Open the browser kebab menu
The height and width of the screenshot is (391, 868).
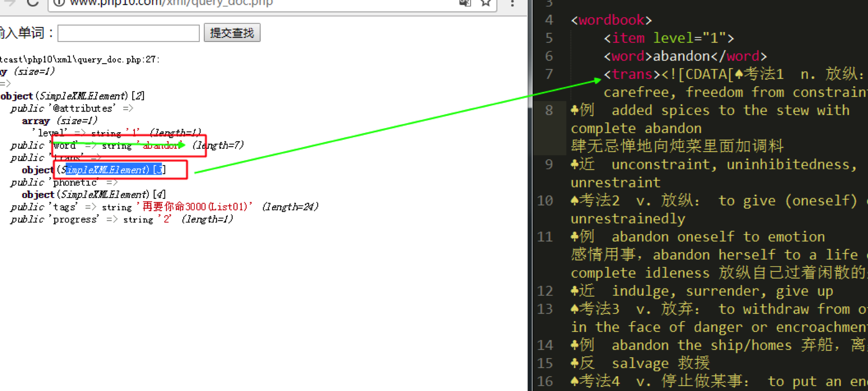pos(512,3)
